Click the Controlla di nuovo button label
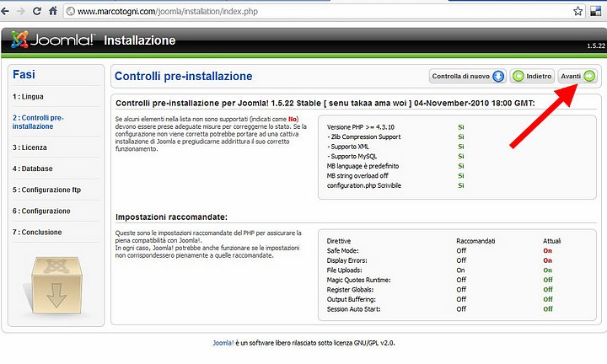 (460, 76)
